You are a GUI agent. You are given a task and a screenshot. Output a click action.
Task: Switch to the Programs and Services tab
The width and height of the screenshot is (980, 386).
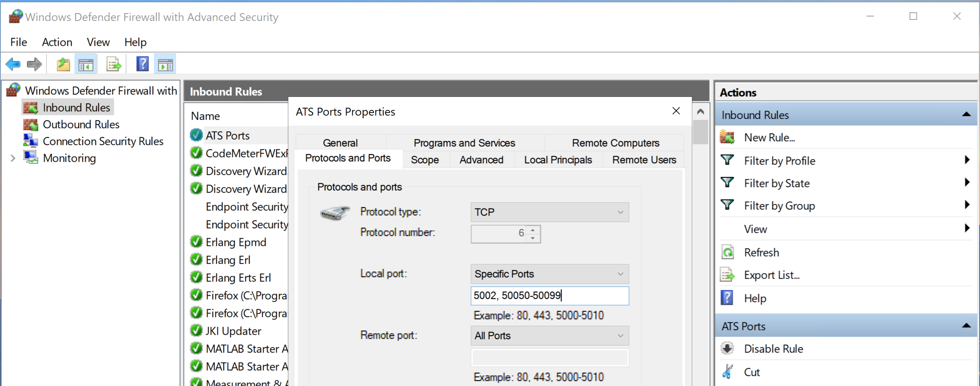pos(465,143)
